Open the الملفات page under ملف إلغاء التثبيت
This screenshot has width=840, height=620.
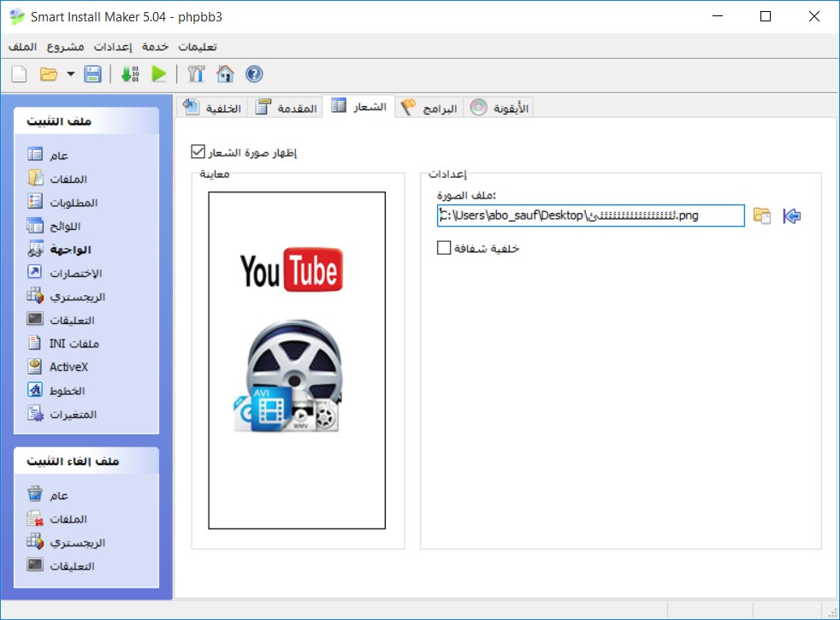(x=56, y=519)
